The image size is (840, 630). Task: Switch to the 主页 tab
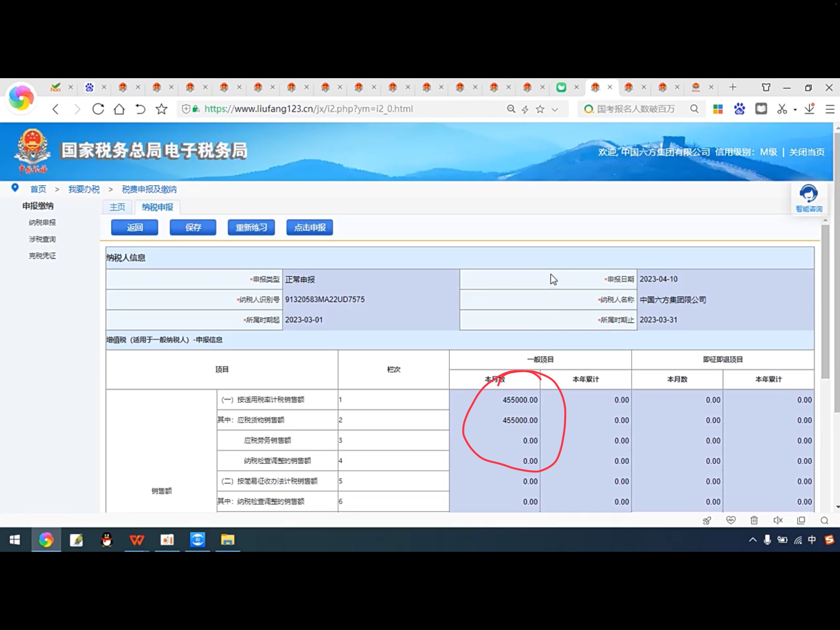point(117,207)
